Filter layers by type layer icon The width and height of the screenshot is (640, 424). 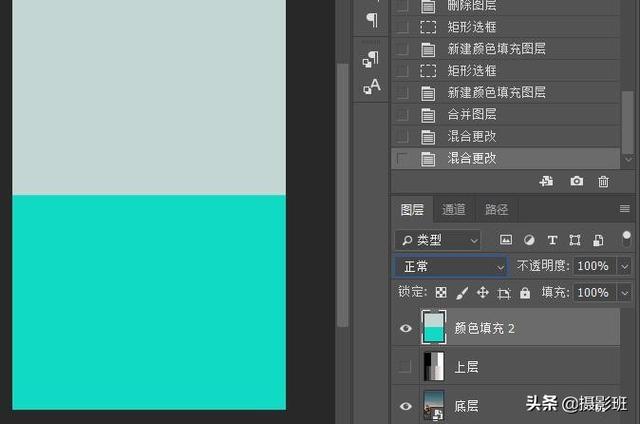552,240
